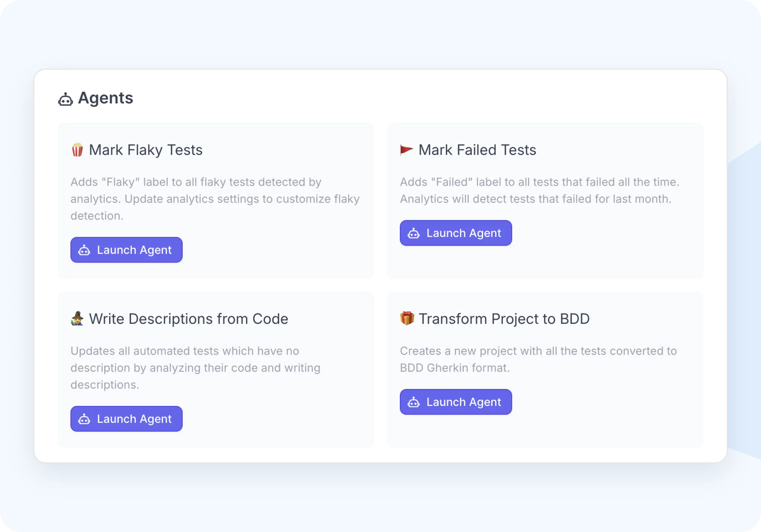Launch the Write Descriptions from Code agent
The image size is (761, 532).
tap(126, 419)
